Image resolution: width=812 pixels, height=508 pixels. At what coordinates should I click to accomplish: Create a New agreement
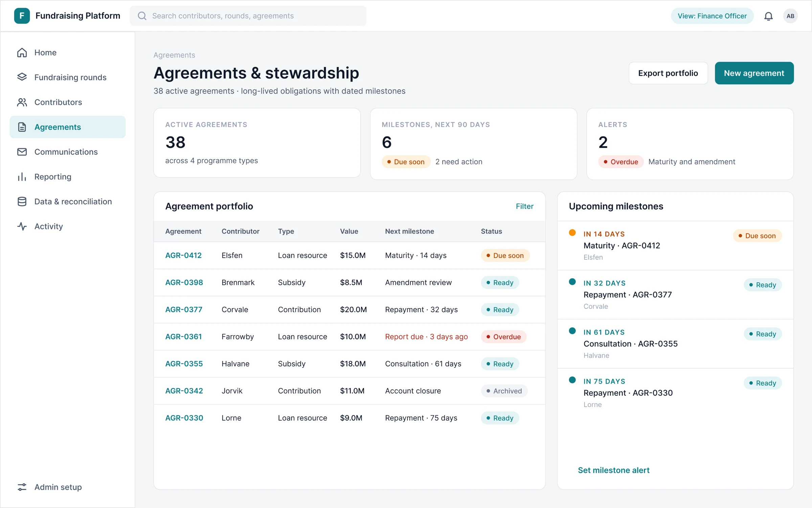click(754, 73)
